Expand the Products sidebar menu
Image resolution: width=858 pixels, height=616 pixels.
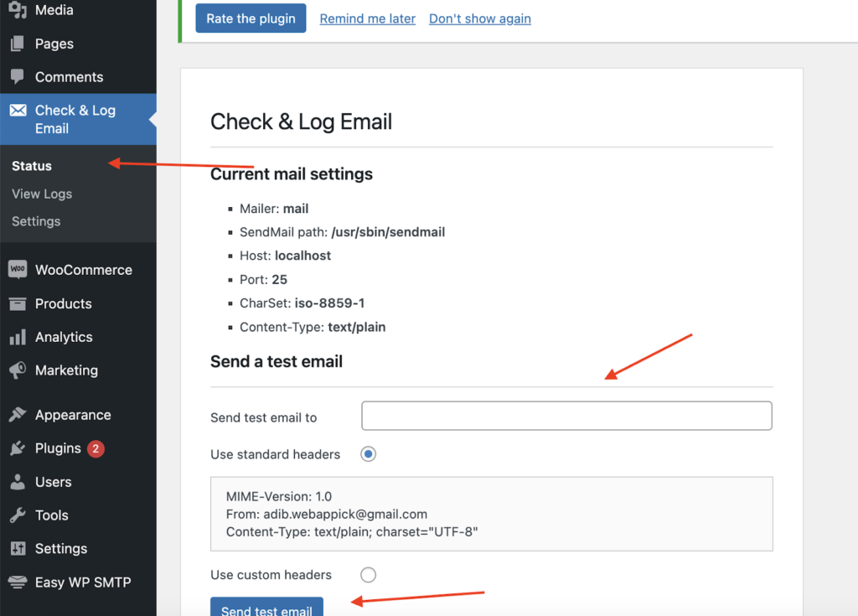pos(63,303)
